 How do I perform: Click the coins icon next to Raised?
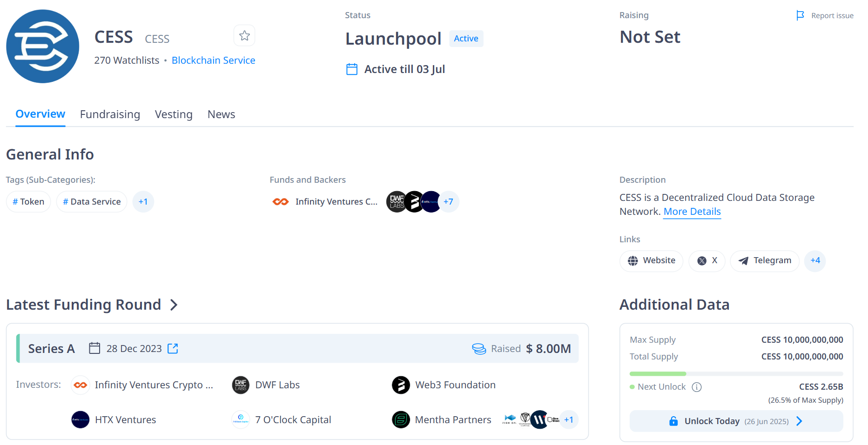[x=479, y=349]
